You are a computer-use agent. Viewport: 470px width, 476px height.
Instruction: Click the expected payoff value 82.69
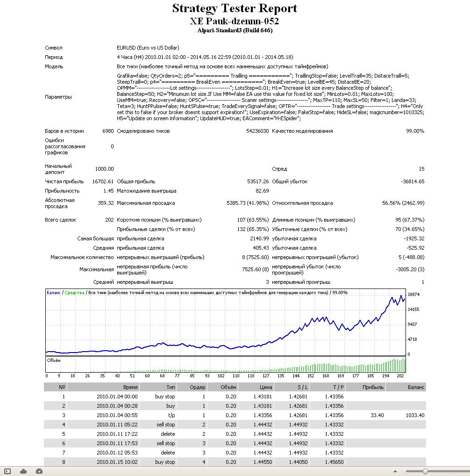coord(262,191)
